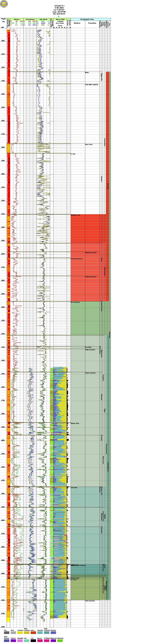Click the 'Elev: (KB) 3012.0' text
Screen dimensions: 144x644
click(x=59, y=14)
